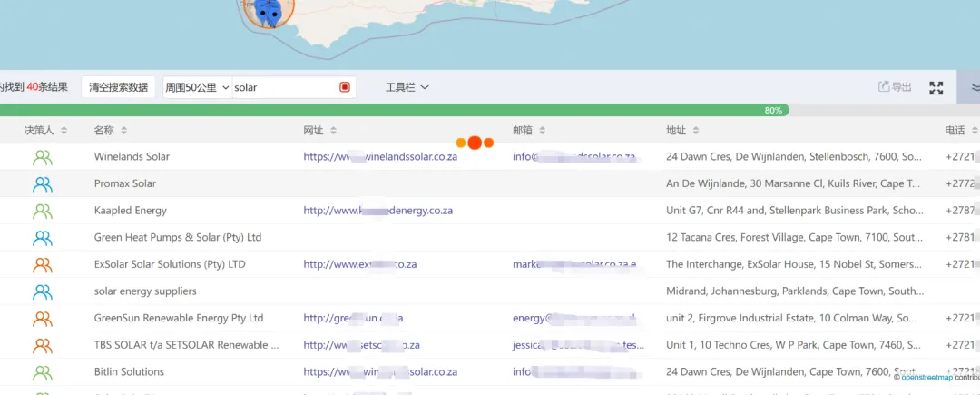Select the Winelands Solar name cell
Viewport: 980px width, 395px height.
pyautogui.click(x=132, y=157)
